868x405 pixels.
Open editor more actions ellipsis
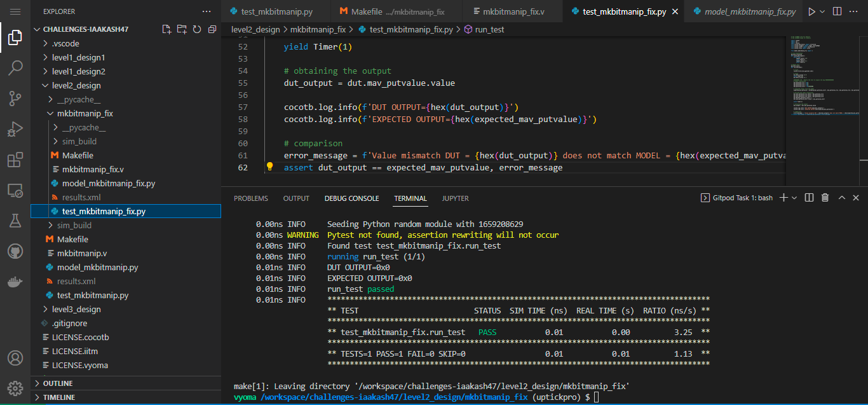(854, 11)
